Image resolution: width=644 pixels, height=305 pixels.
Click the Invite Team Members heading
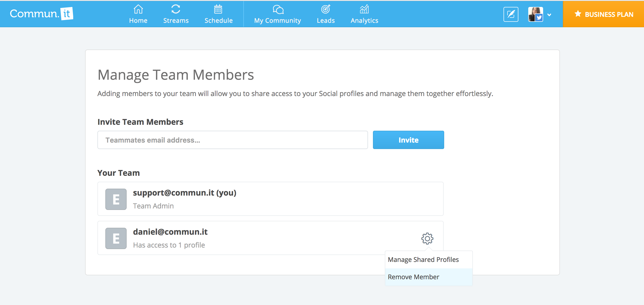click(140, 122)
